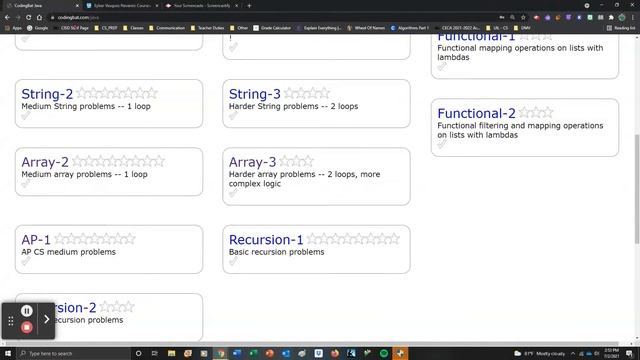Expand the recorder control arrow
The width and height of the screenshot is (640, 360).
click(47, 319)
